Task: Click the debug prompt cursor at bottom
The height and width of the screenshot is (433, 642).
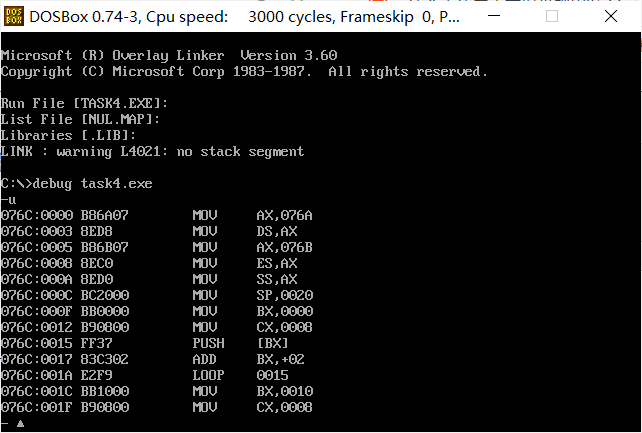Action: click(20, 424)
